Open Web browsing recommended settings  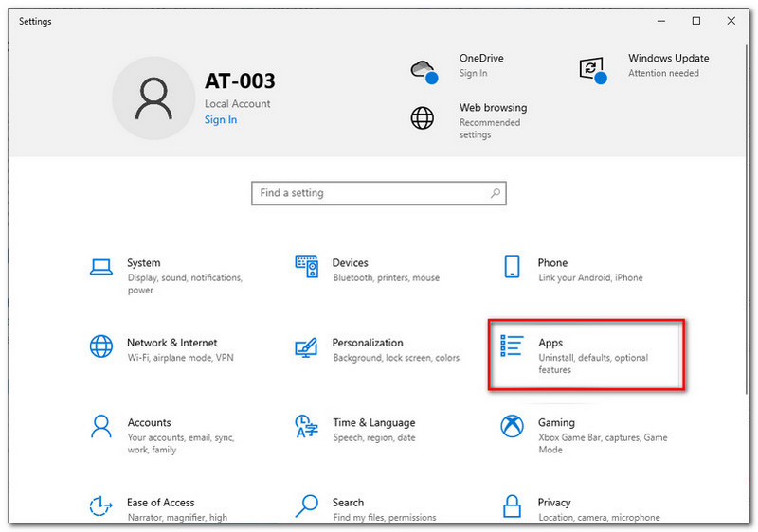471,120
